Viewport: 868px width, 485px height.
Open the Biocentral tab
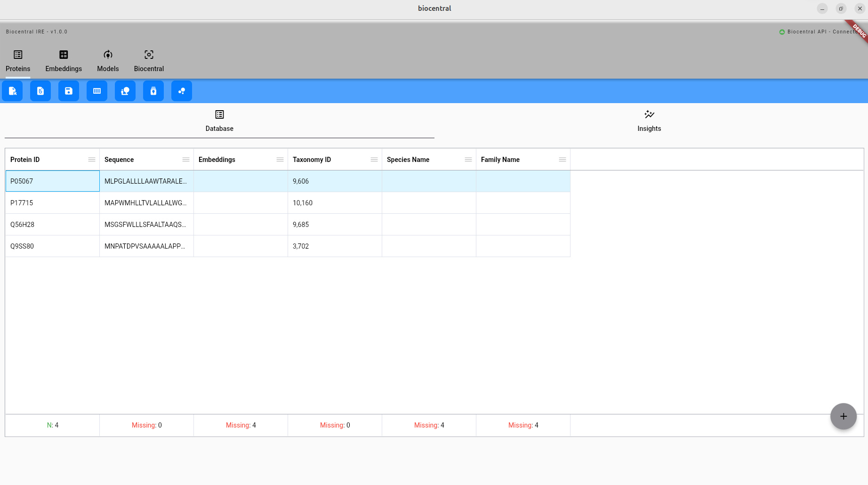(149, 61)
